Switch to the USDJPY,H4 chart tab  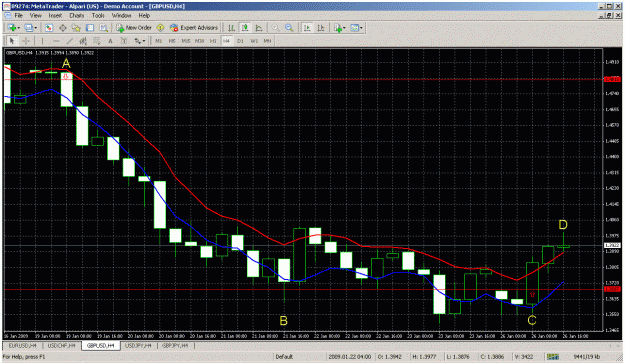click(x=139, y=345)
